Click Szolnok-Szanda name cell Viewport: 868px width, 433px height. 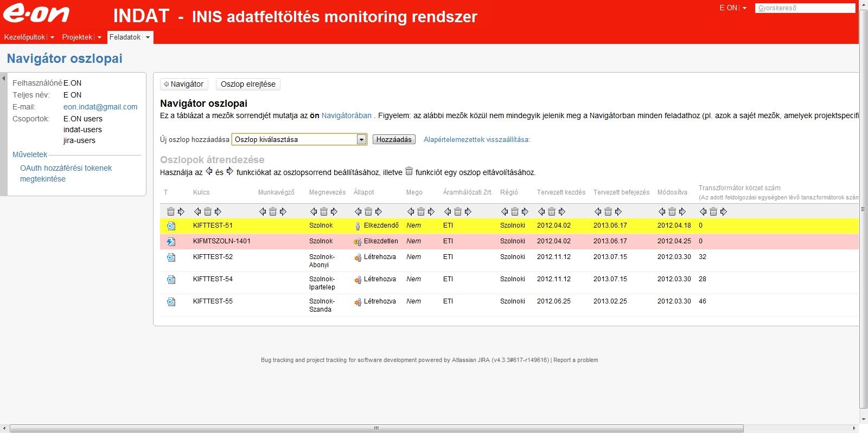point(322,305)
